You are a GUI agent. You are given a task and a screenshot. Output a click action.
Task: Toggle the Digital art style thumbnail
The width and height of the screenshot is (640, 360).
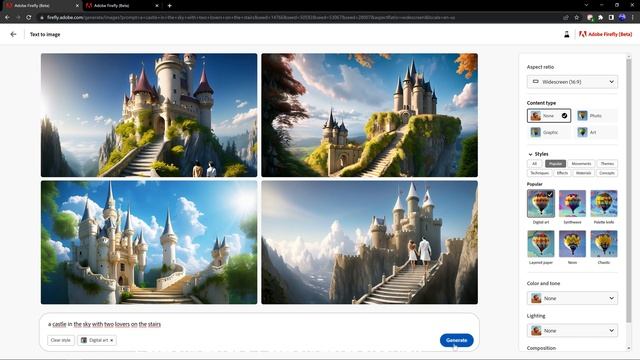[541, 203]
